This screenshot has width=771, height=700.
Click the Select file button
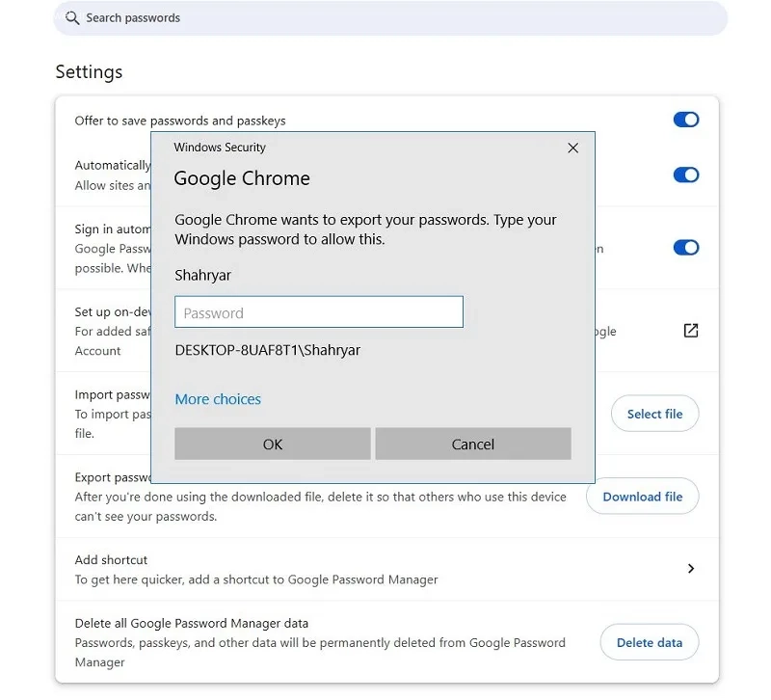coord(654,414)
